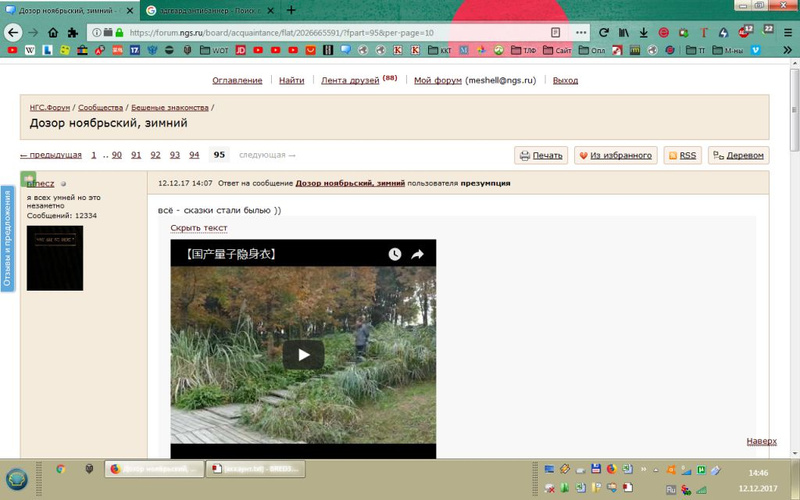Screen dimensions: 800x500
Task: Open Лента друзей menu link
Action: pyautogui.click(x=350, y=80)
